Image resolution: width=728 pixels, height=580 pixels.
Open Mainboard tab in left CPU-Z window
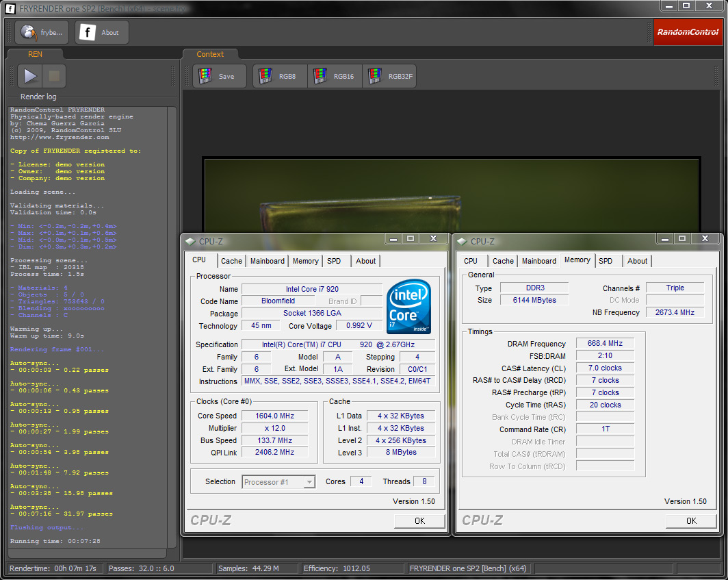click(x=268, y=261)
